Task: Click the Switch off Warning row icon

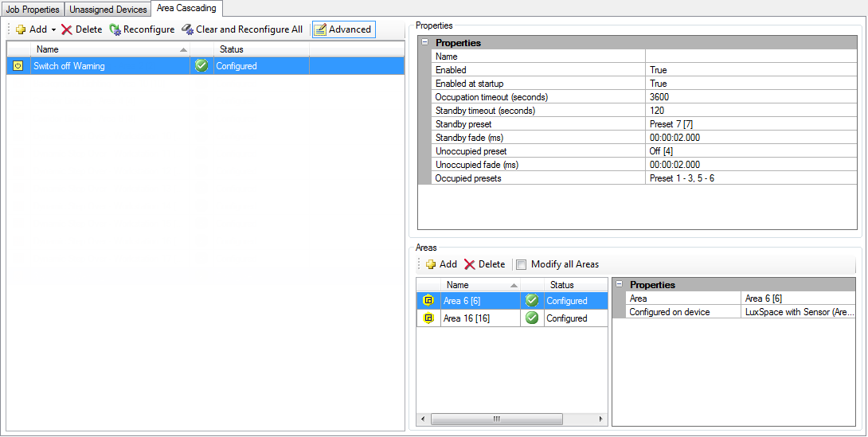Action: (x=18, y=66)
